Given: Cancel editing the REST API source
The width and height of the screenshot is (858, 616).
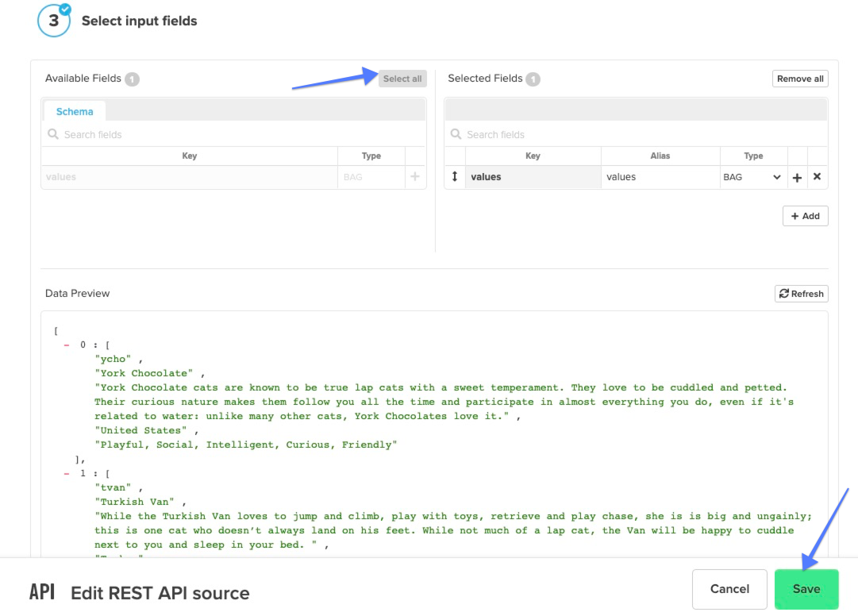Looking at the screenshot, I should (x=729, y=589).
